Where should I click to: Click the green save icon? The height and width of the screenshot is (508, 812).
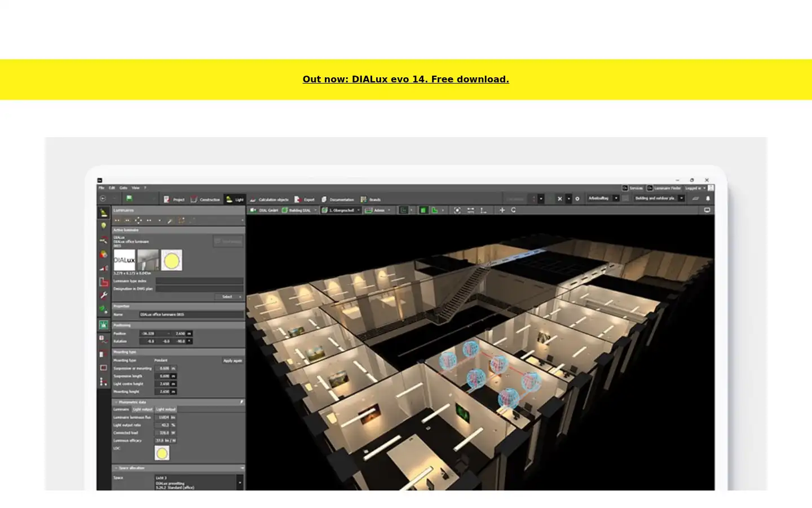pyautogui.click(x=129, y=199)
